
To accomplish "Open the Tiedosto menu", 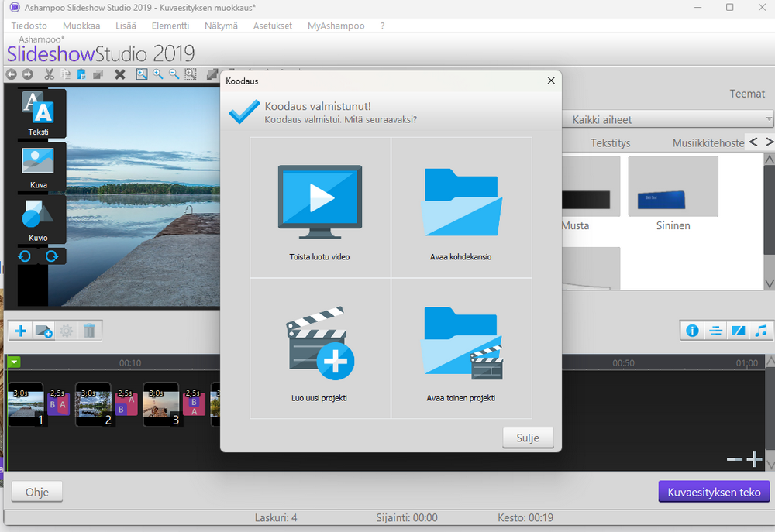I will point(29,26).
